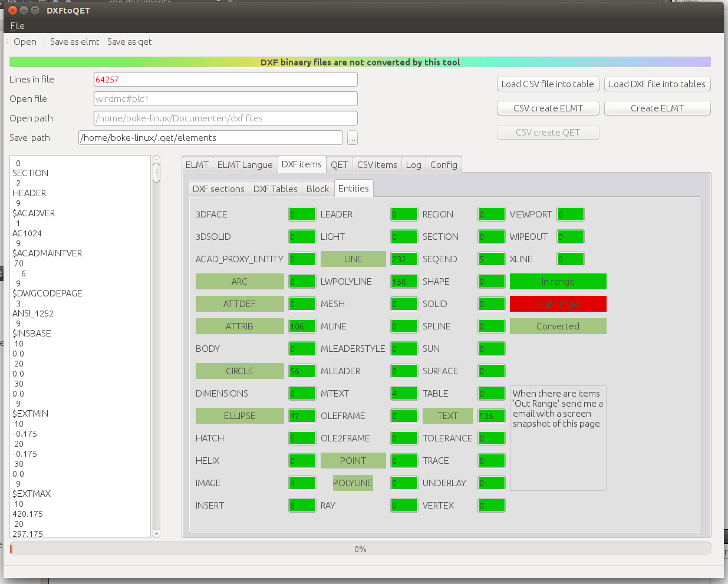Click the POLYLINE entity label
This screenshot has width=728, height=584.
tap(353, 483)
